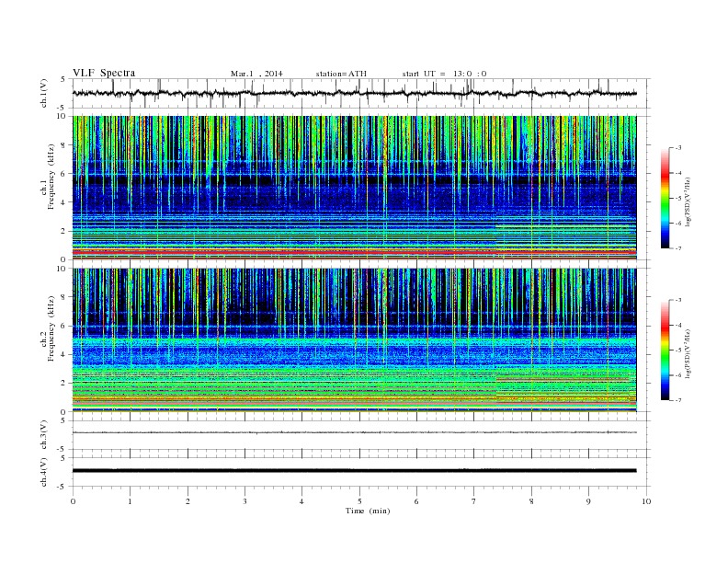The height and width of the screenshot is (563, 728).
Task: Click time axis tick label "8"
Action: 531,501
